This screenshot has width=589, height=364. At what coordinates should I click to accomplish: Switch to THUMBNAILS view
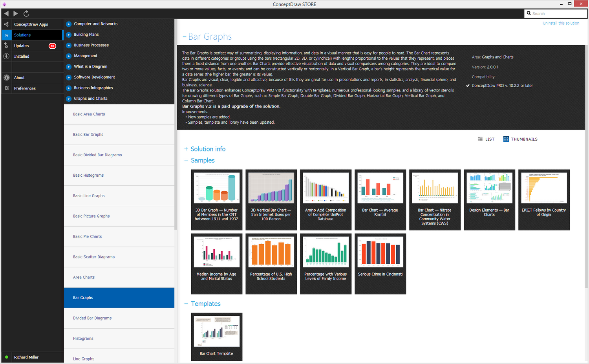point(524,139)
